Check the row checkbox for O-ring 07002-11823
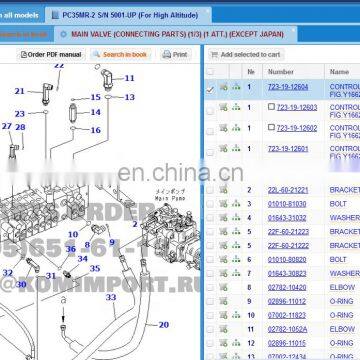Image resolution: width=360 pixels, height=360 pixels. click(210, 315)
